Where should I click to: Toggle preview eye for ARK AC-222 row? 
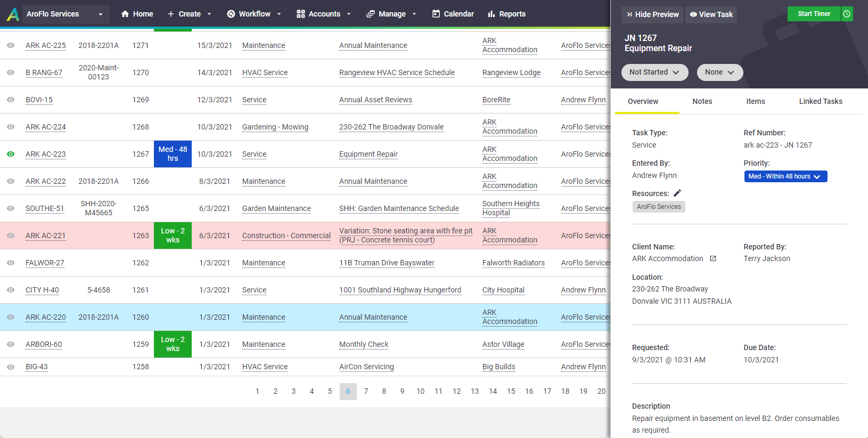coord(11,181)
